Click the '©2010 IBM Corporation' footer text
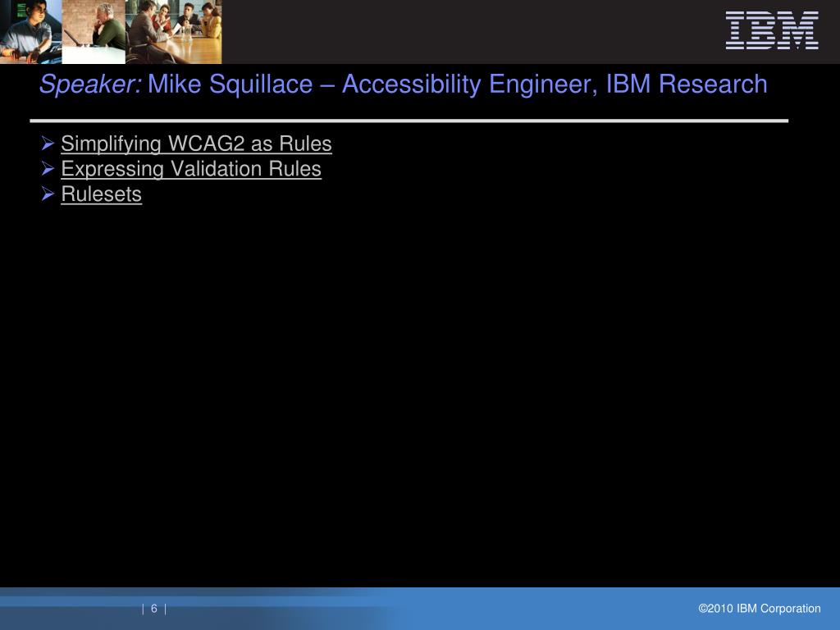 [759, 609]
